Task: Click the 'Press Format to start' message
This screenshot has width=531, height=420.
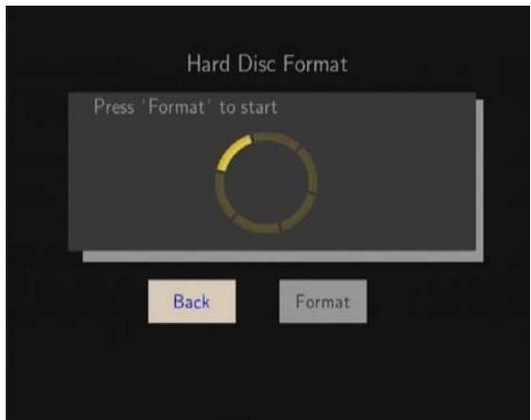Action: (185, 107)
